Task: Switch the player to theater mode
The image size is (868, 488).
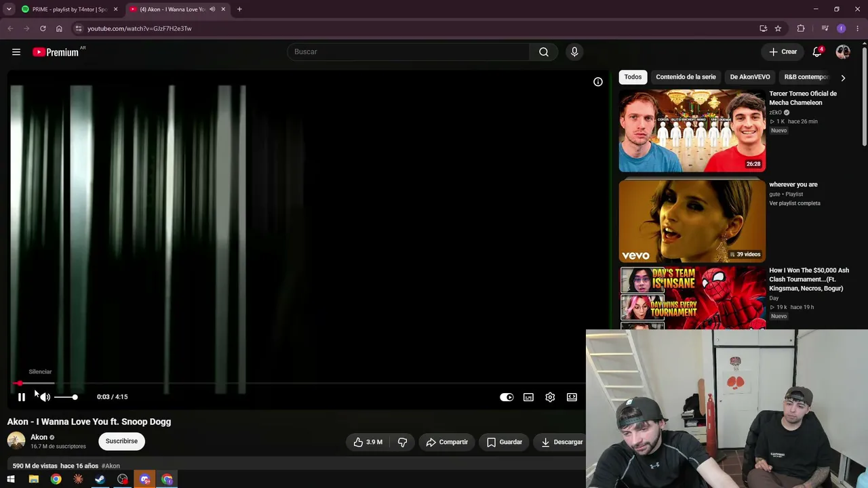Action: (572, 397)
